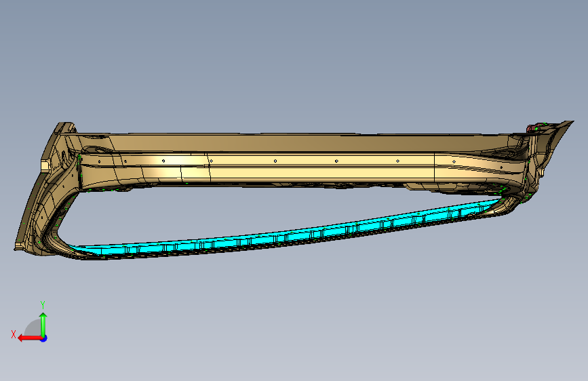Image resolution: width=588 pixels, height=381 pixels.
Task: Click the 'Y' axis label
Action: click(43, 305)
